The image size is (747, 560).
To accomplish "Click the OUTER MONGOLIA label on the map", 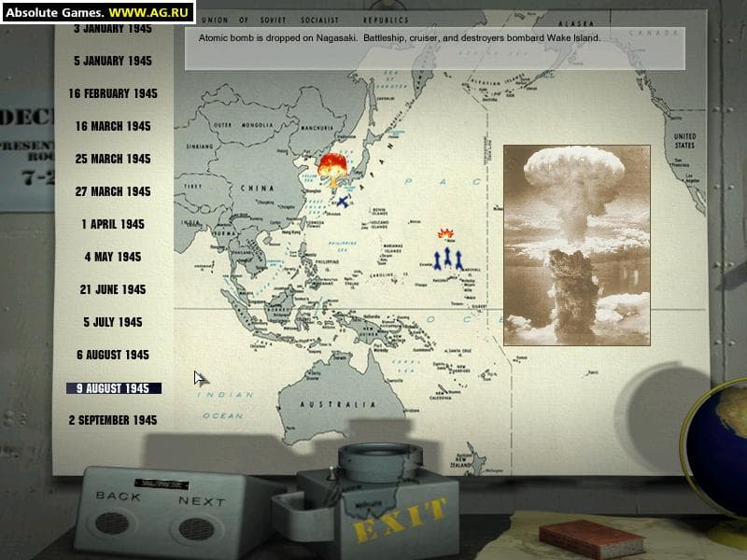I will [244, 125].
